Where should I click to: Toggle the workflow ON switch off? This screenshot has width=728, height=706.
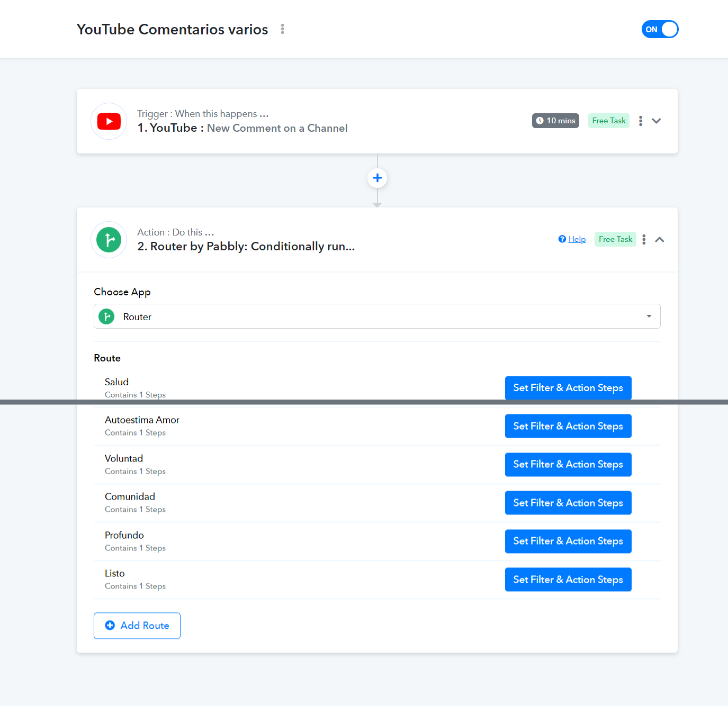(x=660, y=29)
